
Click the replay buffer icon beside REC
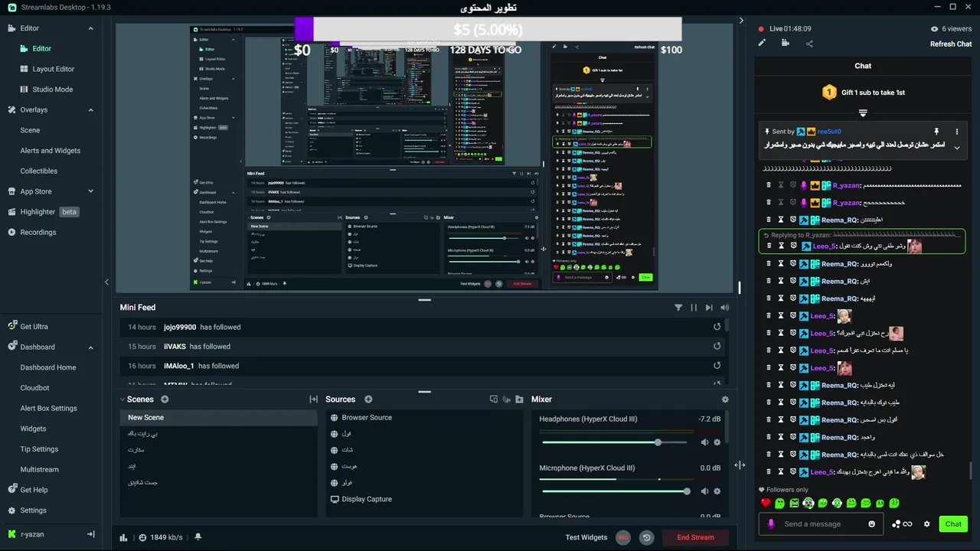coord(647,537)
